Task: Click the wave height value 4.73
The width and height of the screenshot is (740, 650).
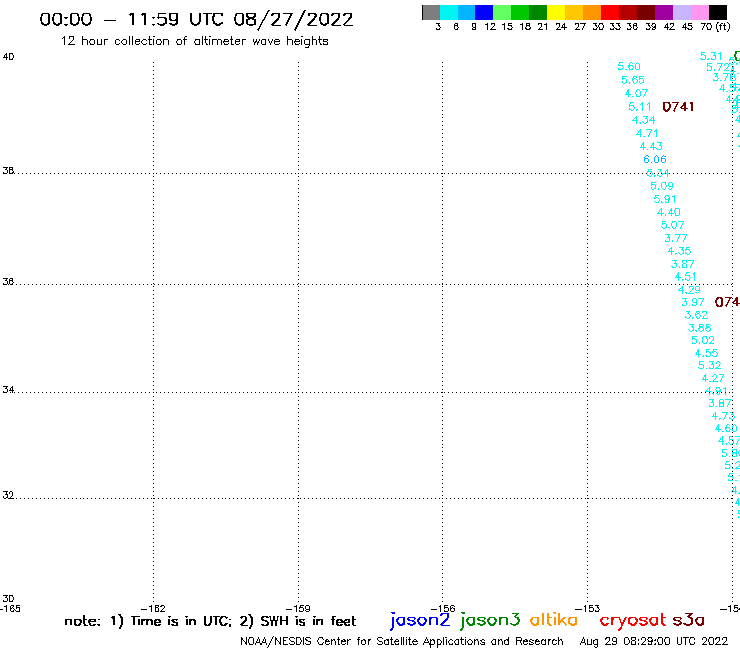Action: (723, 416)
